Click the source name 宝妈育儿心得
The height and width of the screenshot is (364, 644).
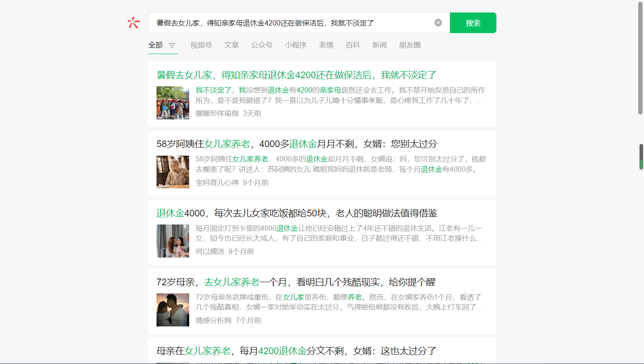(x=217, y=182)
